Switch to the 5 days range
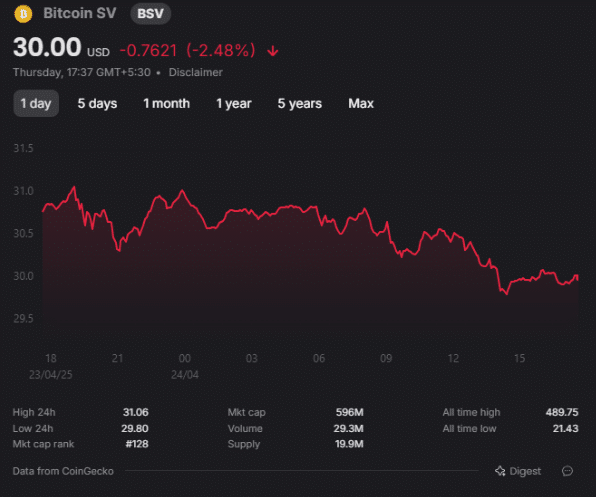This screenshot has width=596, height=497. pyautogui.click(x=97, y=103)
